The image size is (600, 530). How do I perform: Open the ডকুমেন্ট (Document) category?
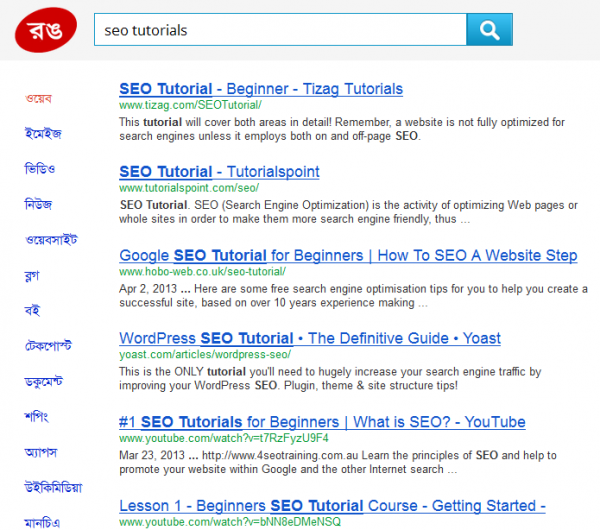click(44, 381)
